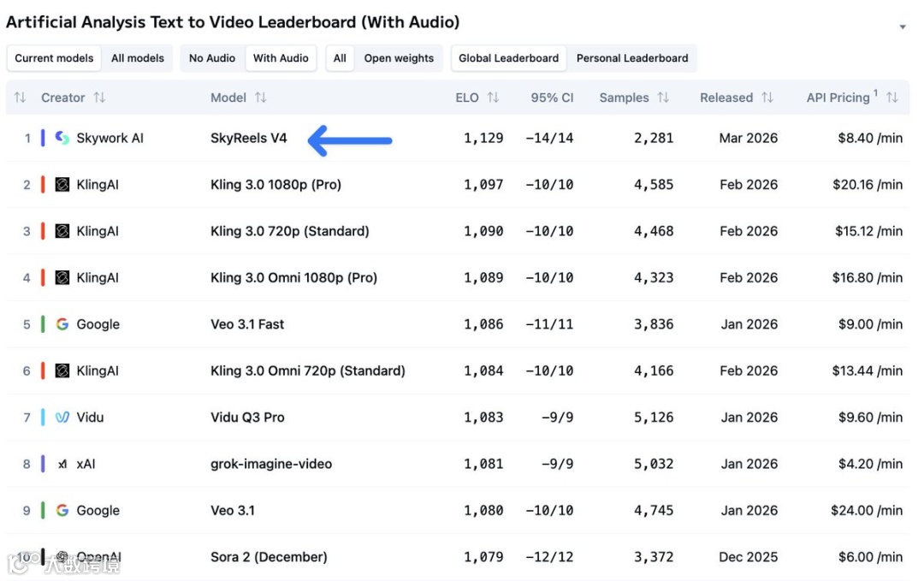Select the With Audio option
The width and height of the screenshot is (924, 581).
[x=281, y=58]
